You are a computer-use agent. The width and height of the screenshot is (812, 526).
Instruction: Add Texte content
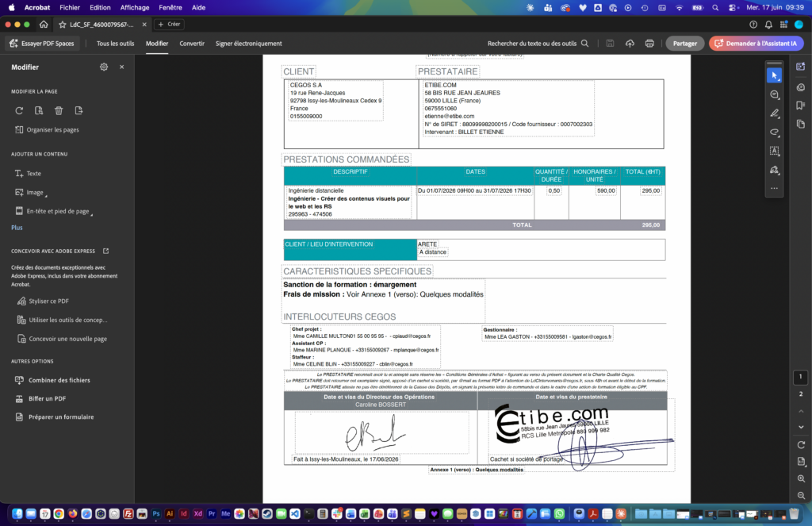pyautogui.click(x=28, y=174)
